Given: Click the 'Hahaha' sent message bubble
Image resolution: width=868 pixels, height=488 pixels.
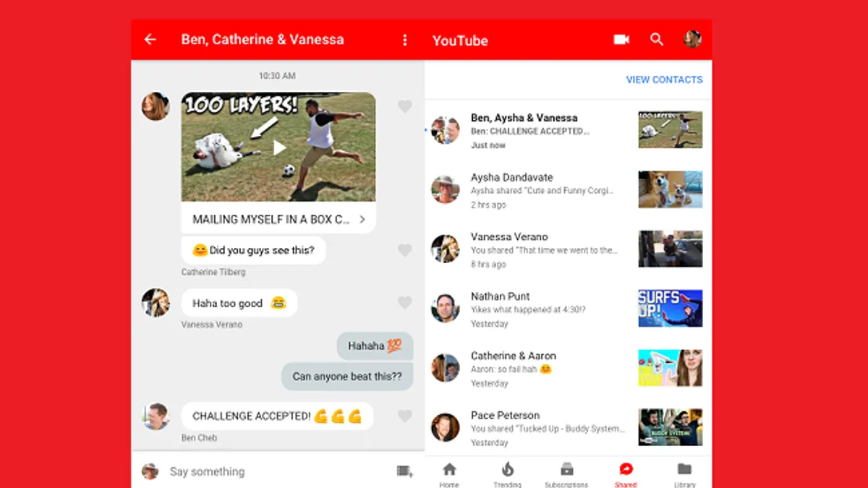Looking at the screenshot, I should [375, 346].
